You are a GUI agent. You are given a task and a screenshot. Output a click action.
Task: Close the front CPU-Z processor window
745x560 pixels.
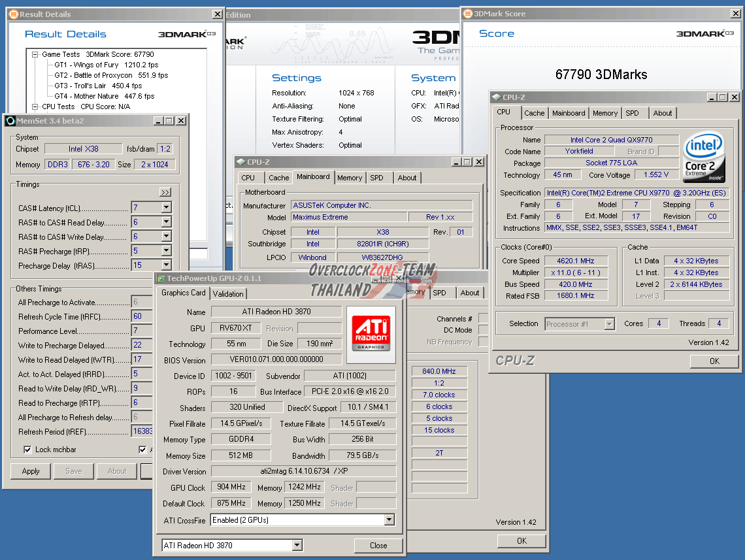point(735,97)
